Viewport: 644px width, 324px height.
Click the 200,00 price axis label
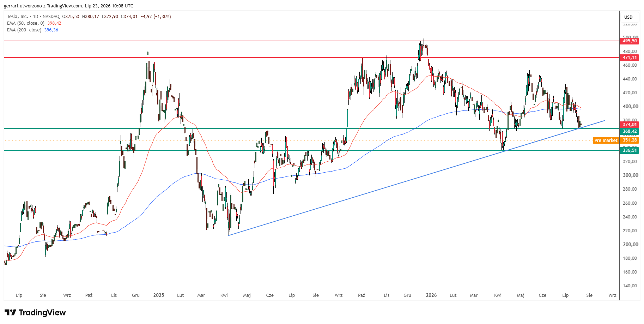630,244
